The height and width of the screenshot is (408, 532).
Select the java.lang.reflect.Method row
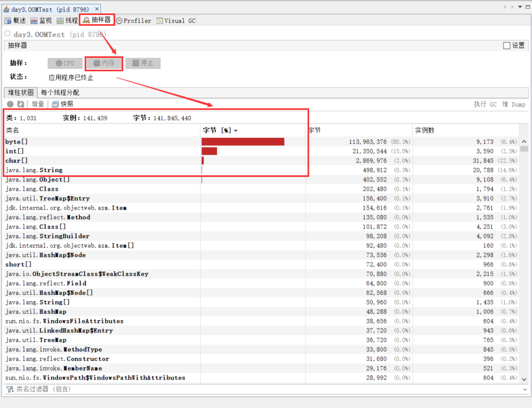(261, 217)
